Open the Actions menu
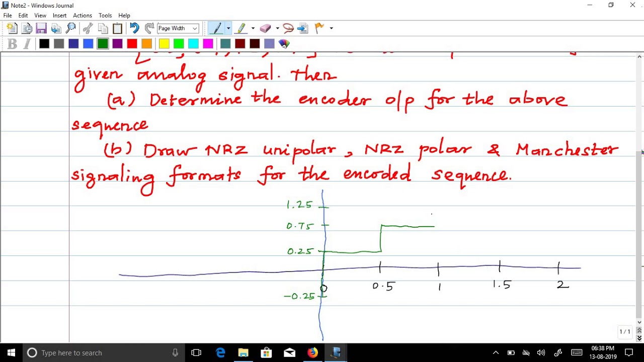 click(82, 16)
